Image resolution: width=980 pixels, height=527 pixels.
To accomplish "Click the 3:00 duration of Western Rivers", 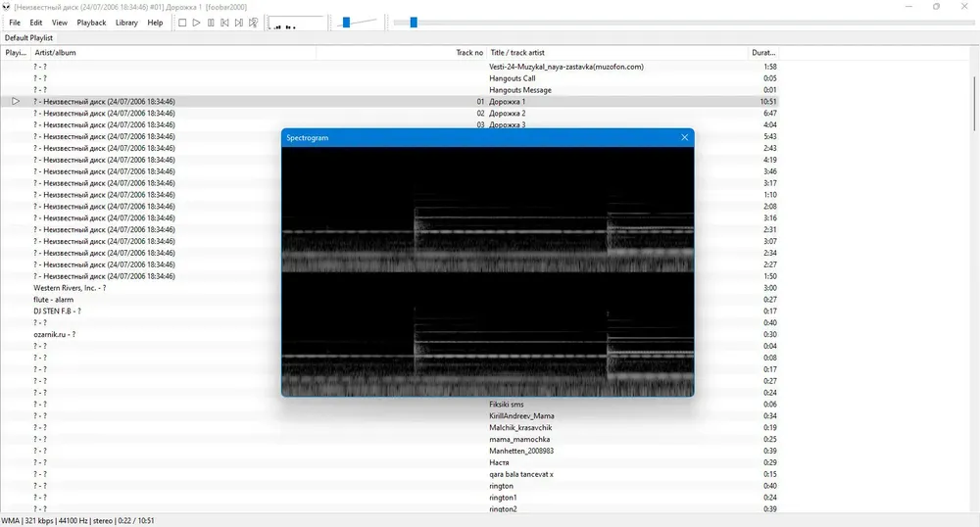I will pos(770,288).
